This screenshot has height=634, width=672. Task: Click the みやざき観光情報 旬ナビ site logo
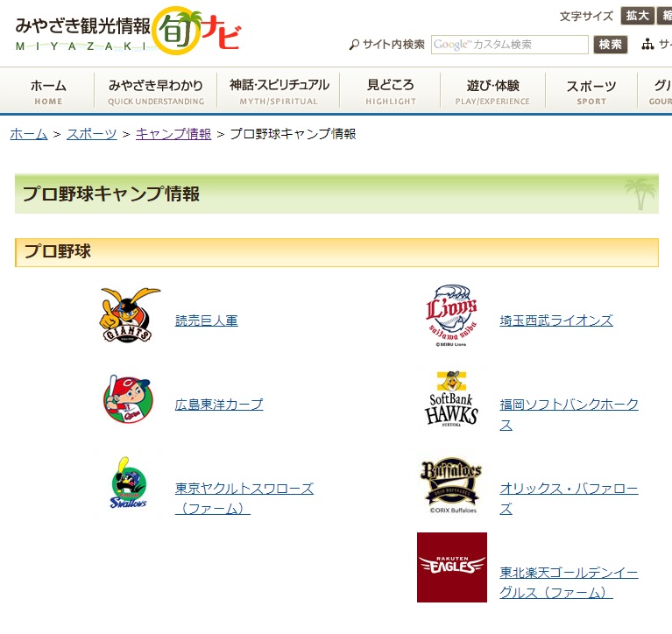128,32
